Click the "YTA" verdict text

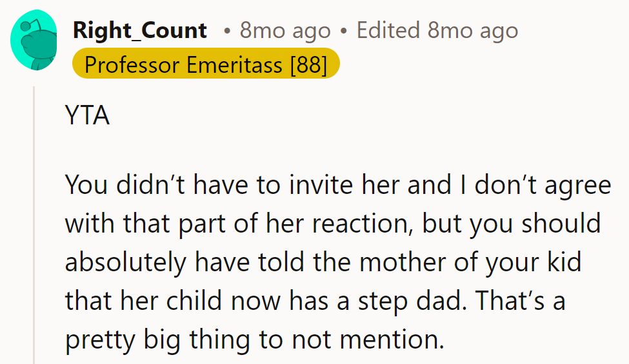click(x=87, y=116)
